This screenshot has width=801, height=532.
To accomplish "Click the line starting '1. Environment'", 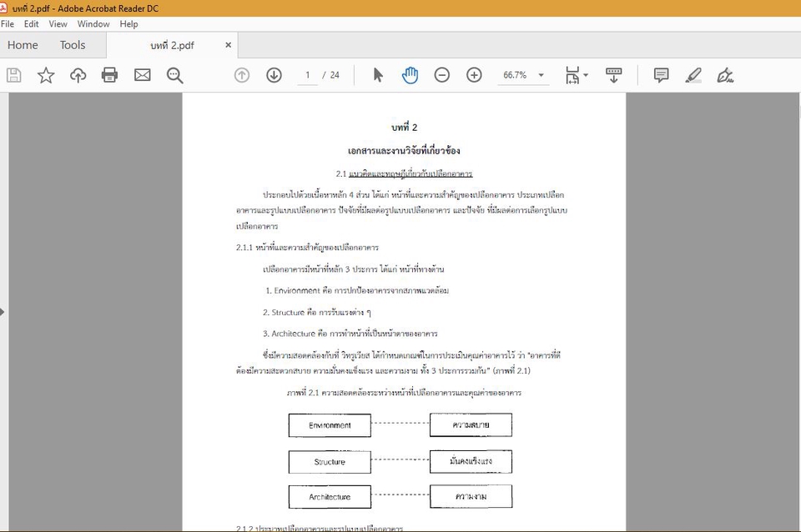I will [x=357, y=290].
